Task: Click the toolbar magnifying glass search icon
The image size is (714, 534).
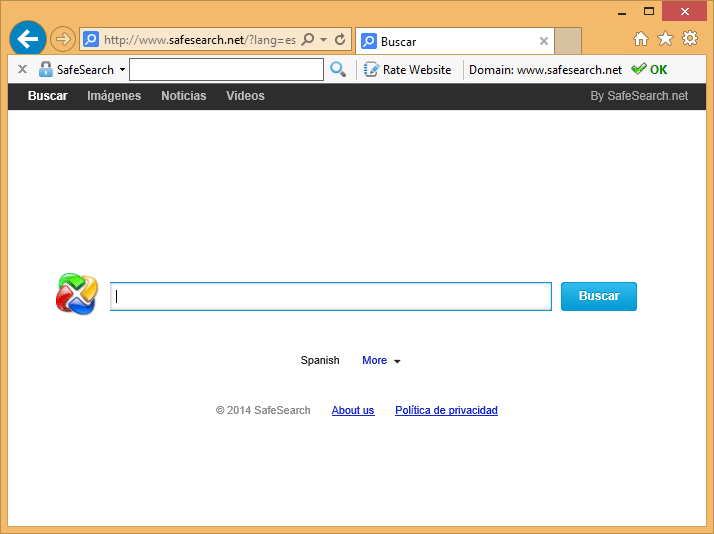Action: point(338,70)
